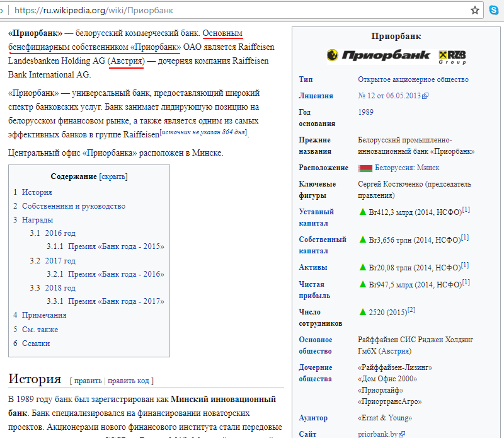Screen dimensions: 504x438
Task: Click the green arrow beside 2520 (2015)
Action: coord(363,311)
